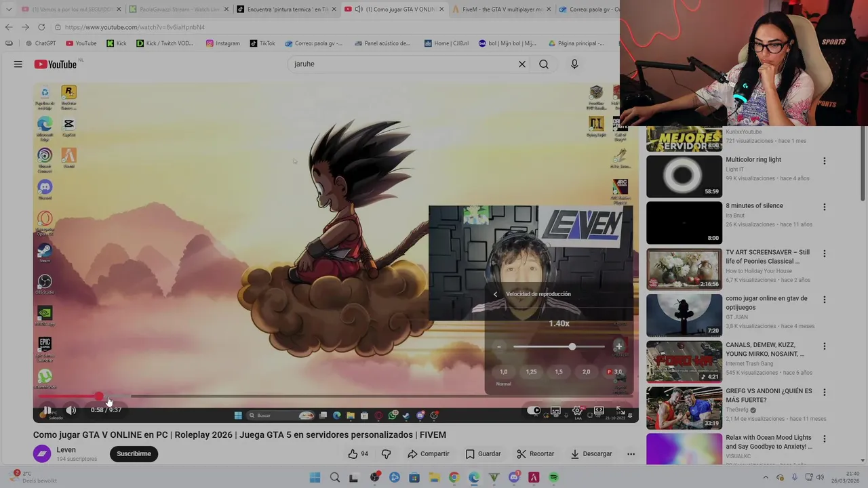
Task: Open the Leven channel avatar
Action: coord(42,454)
